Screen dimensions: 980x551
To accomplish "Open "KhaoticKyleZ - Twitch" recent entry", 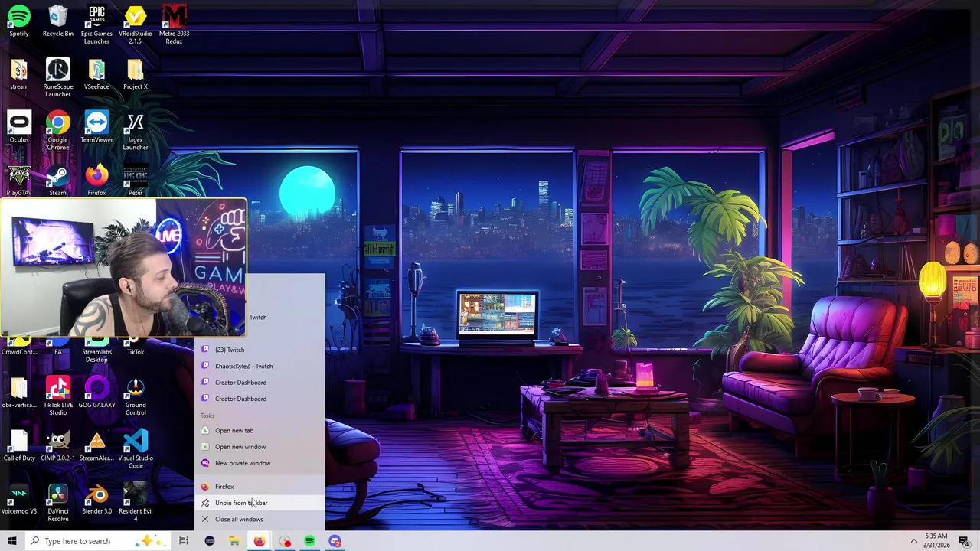I will (260, 366).
